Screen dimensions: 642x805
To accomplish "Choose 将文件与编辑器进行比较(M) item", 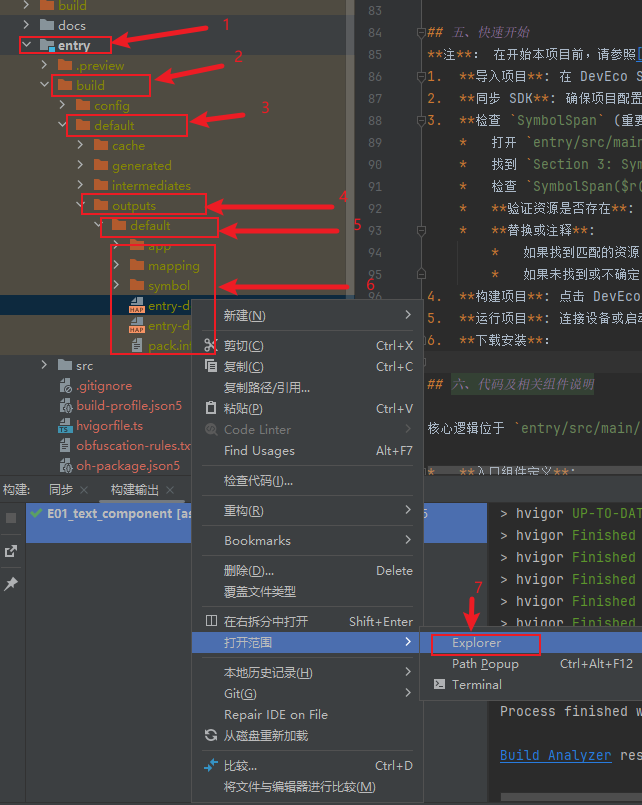I will 307,787.
